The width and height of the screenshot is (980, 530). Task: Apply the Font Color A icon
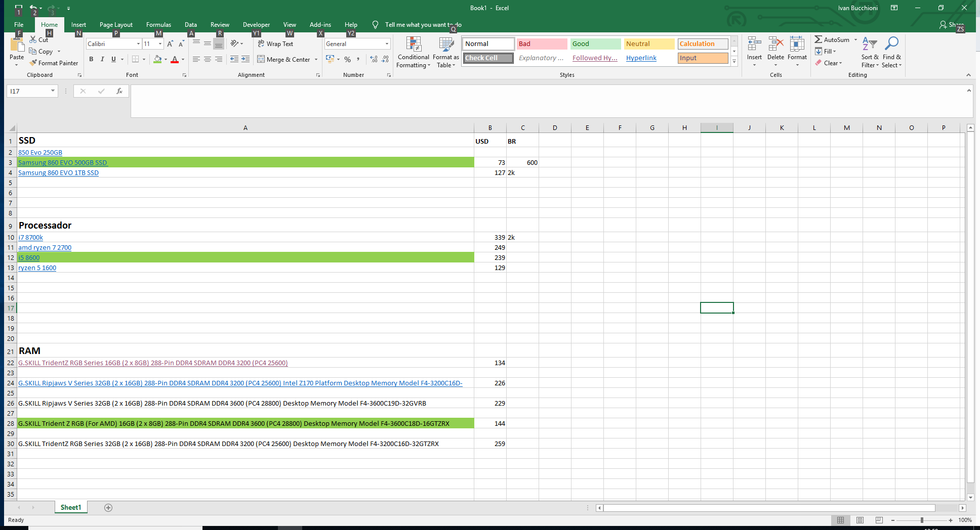[x=175, y=59]
